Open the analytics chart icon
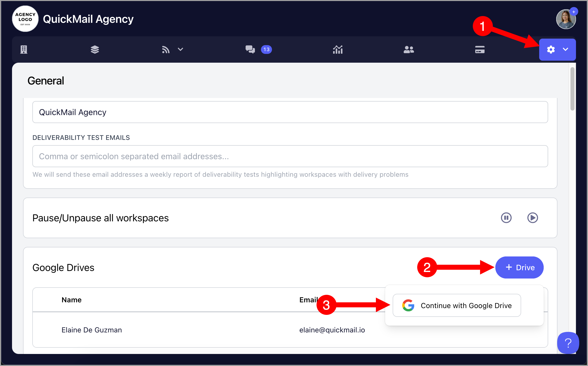This screenshot has height=366, width=588. click(x=338, y=49)
